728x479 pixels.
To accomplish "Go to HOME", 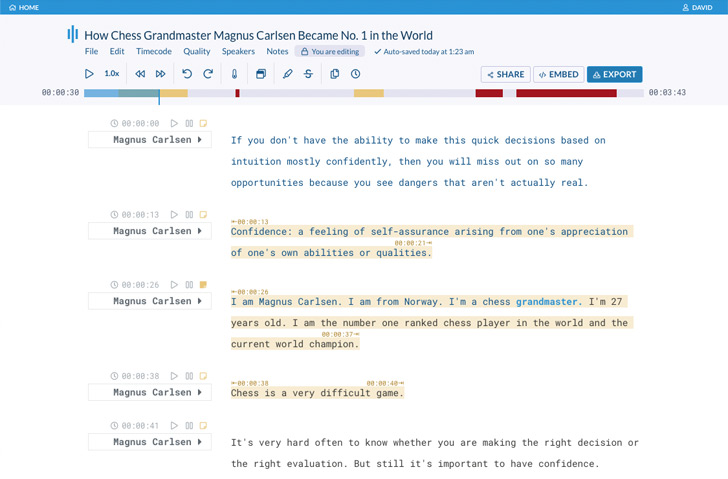I will (x=24, y=7).
